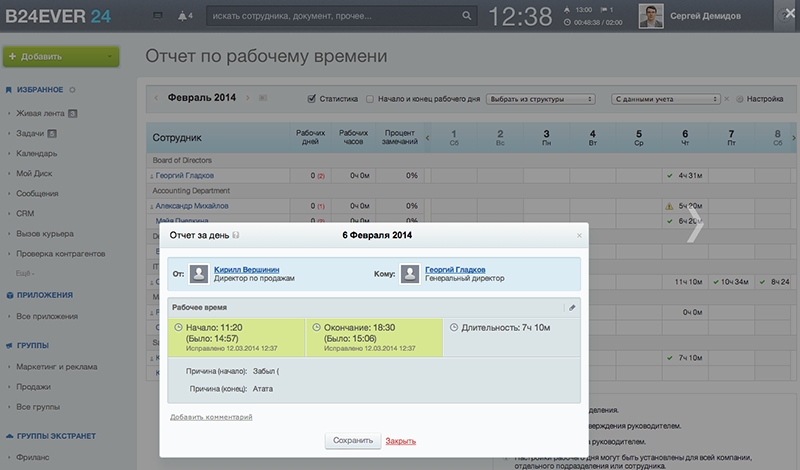The width and height of the screenshot is (800, 470).
Task: Close the daily report dialog
Action: coord(579,235)
